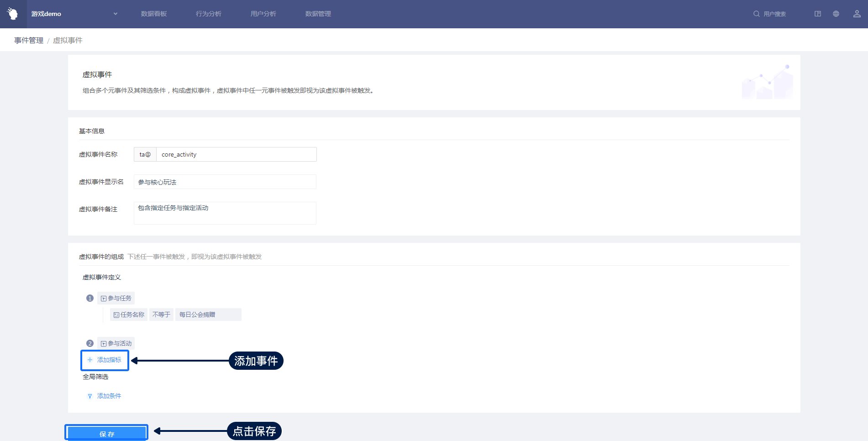Screen dimensions: 868x441
Task: Click the globe language icon
Action: pyautogui.click(x=836, y=14)
